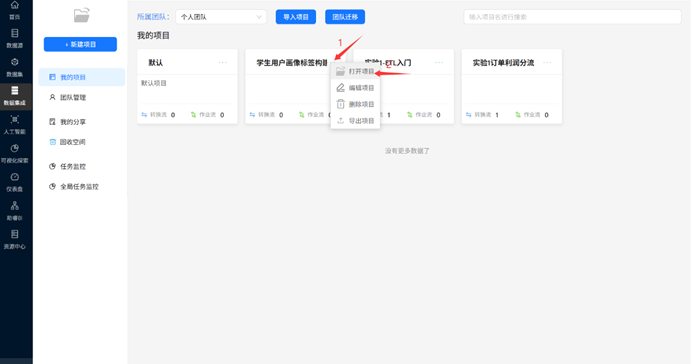
Task: Click the folder logo above 新建项目
Action: click(82, 15)
